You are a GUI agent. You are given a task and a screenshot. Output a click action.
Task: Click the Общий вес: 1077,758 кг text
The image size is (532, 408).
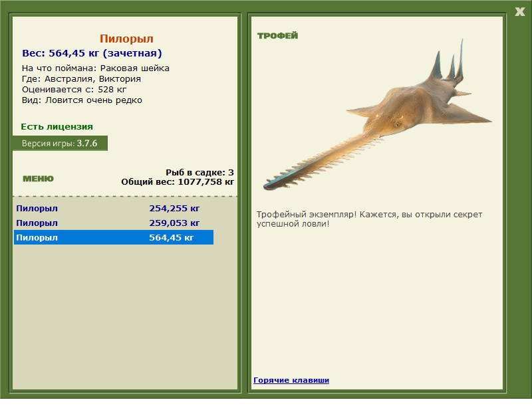click(x=178, y=182)
